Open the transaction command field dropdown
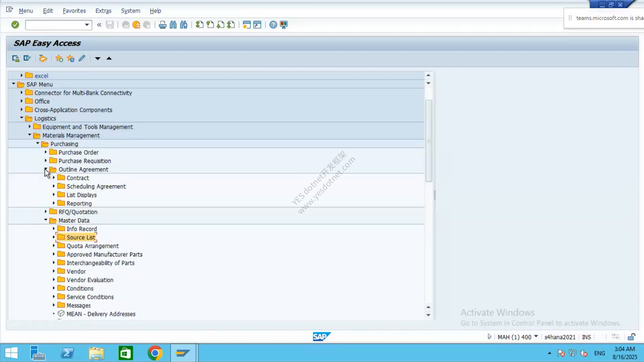644x362 pixels. pos(87,25)
